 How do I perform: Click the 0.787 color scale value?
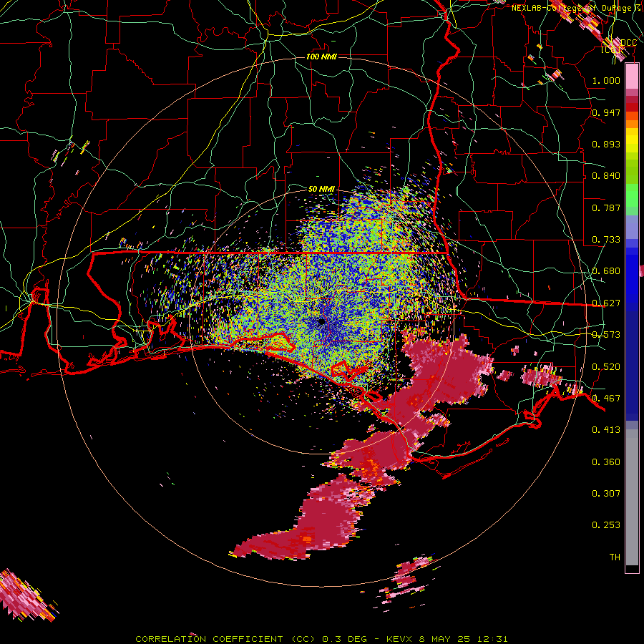tap(606, 208)
